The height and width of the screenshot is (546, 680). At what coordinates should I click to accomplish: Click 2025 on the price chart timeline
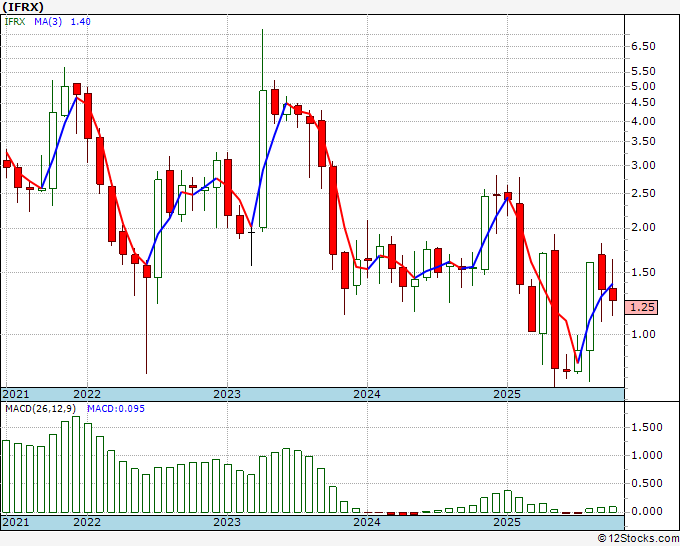(x=507, y=394)
